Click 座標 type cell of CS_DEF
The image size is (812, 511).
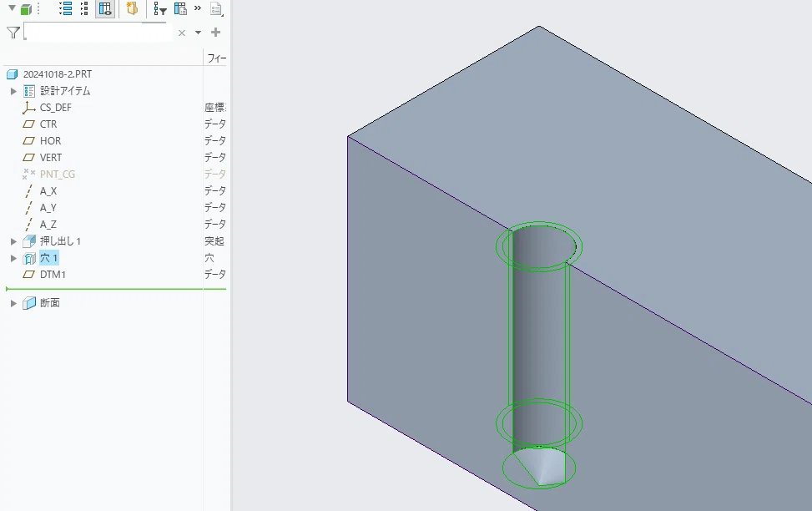(215, 108)
